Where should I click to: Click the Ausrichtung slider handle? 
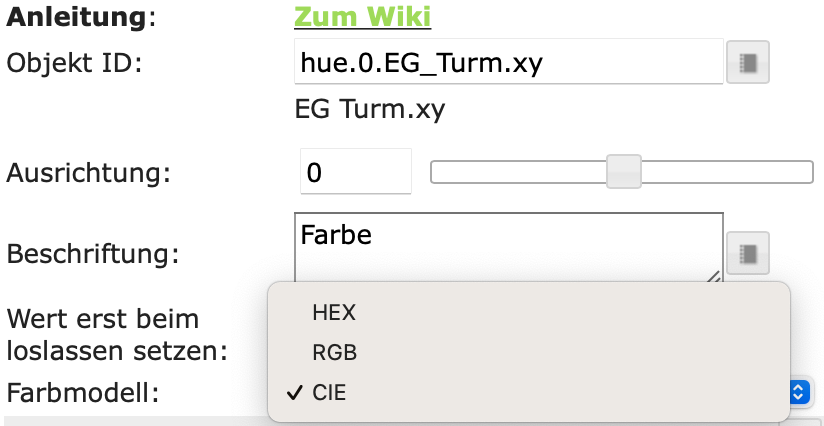624,172
